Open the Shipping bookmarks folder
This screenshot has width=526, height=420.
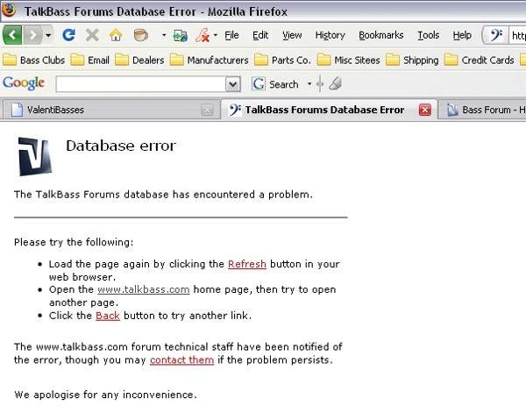(412, 60)
